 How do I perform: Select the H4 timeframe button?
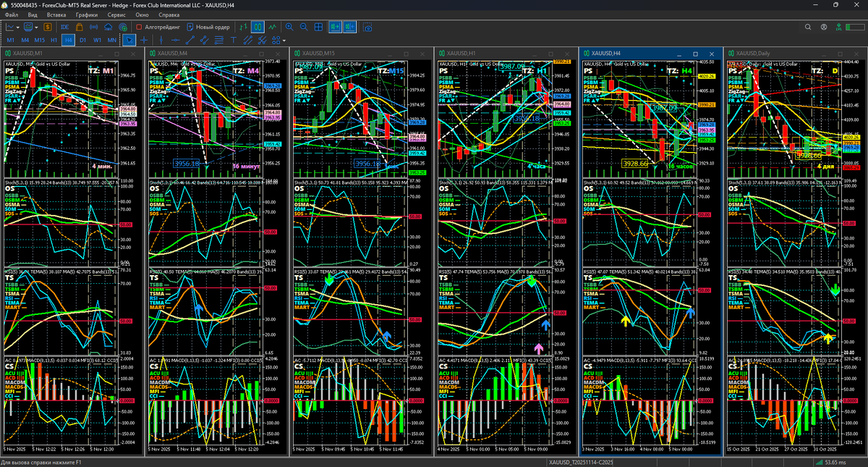point(68,40)
